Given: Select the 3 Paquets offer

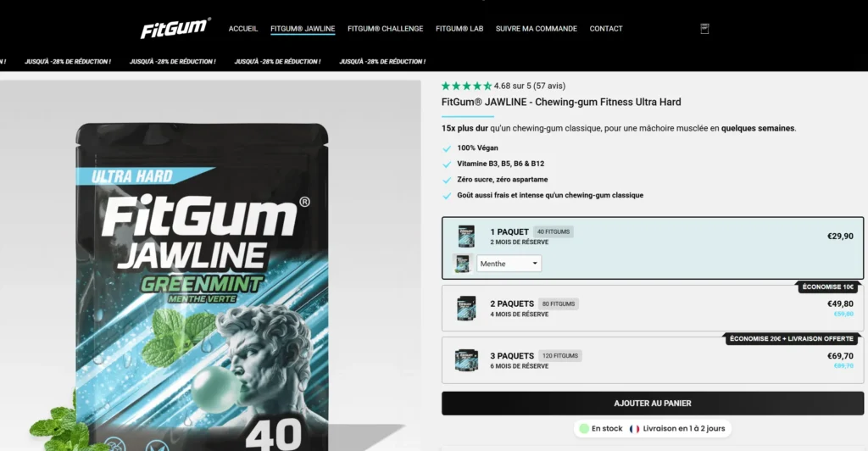Looking at the screenshot, I should click(652, 360).
